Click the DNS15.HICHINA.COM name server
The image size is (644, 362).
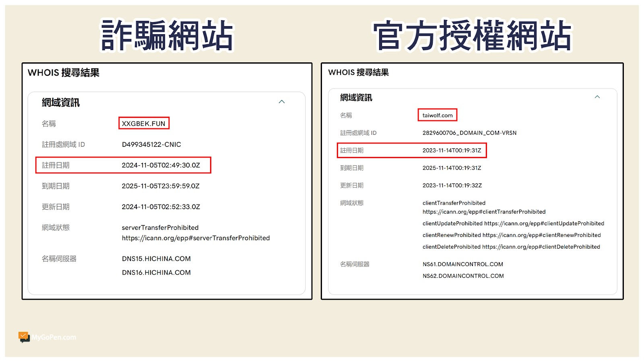[156, 259]
